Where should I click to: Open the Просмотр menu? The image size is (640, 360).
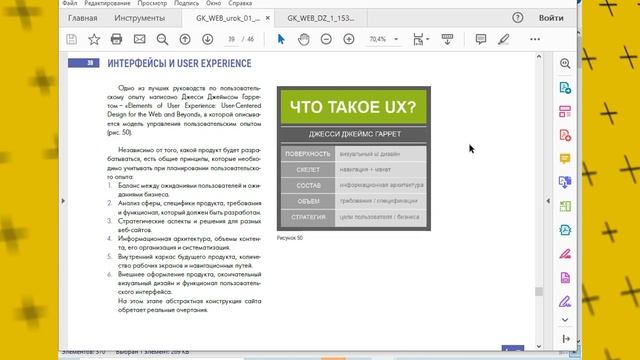coord(152,3)
